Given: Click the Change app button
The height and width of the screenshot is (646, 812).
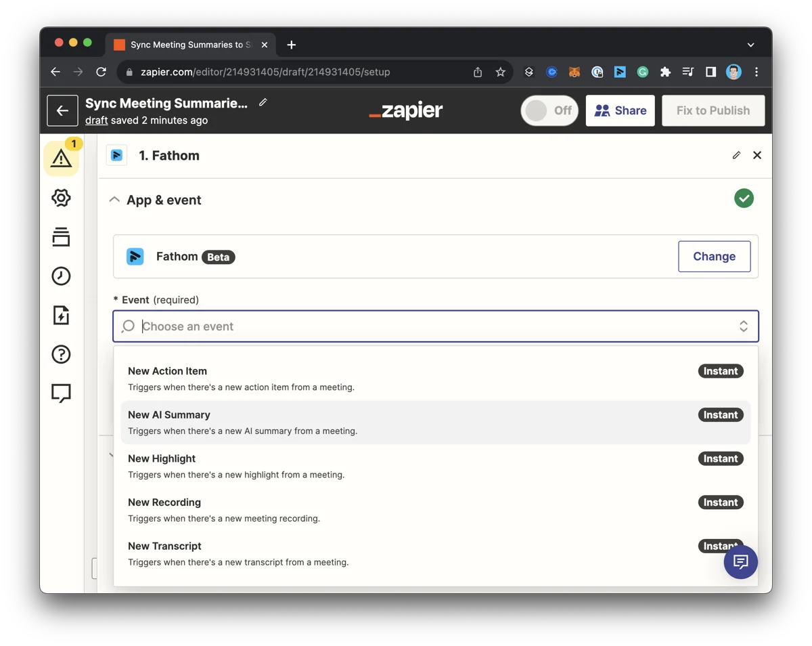Looking at the screenshot, I should tap(715, 257).
